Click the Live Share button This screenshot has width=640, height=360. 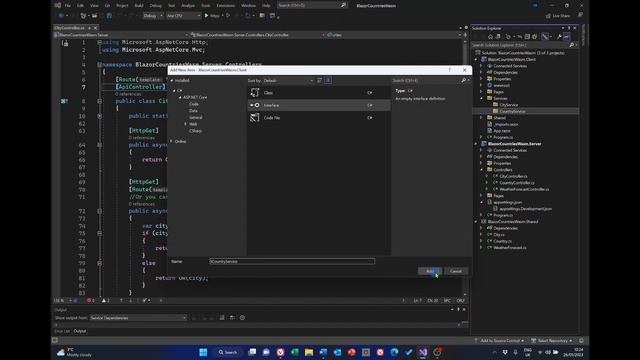click(x=558, y=16)
